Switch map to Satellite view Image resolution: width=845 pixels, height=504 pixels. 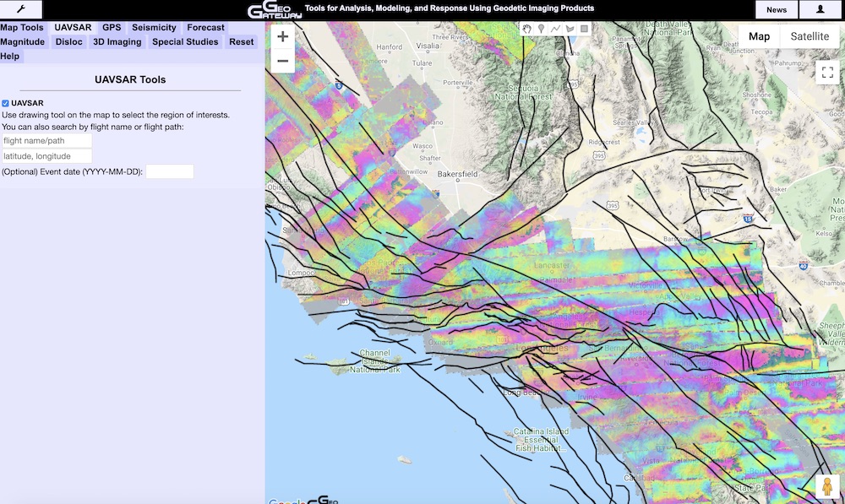pos(810,36)
